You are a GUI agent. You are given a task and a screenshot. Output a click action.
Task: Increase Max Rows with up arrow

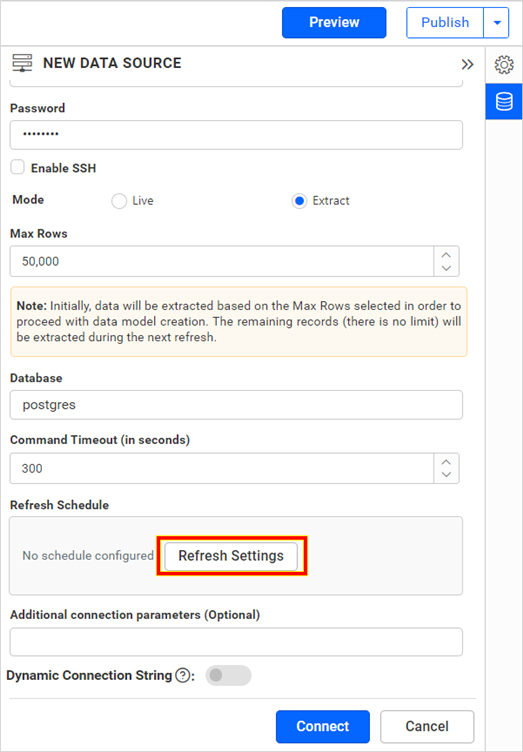pos(446,255)
